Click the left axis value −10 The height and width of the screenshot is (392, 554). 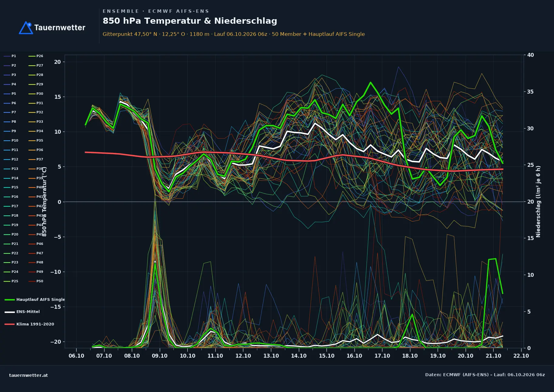click(x=56, y=272)
